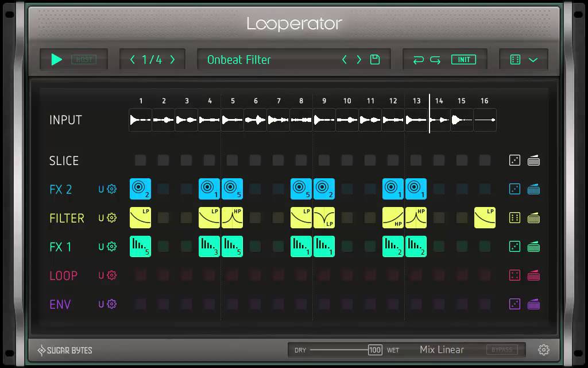Select the FX 2 effect at step 1
The height and width of the screenshot is (368, 588).
tap(140, 189)
